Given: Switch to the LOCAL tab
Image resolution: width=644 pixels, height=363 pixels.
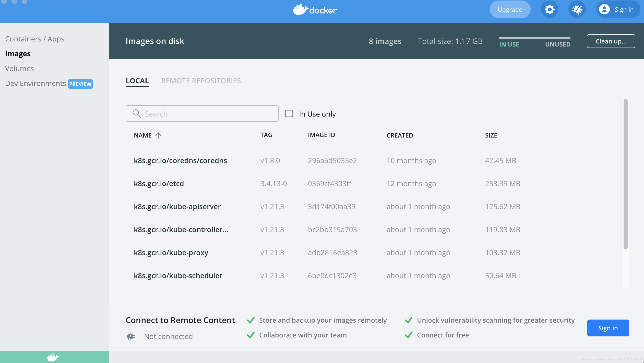Looking at the screenshot, I should point(137,81).
